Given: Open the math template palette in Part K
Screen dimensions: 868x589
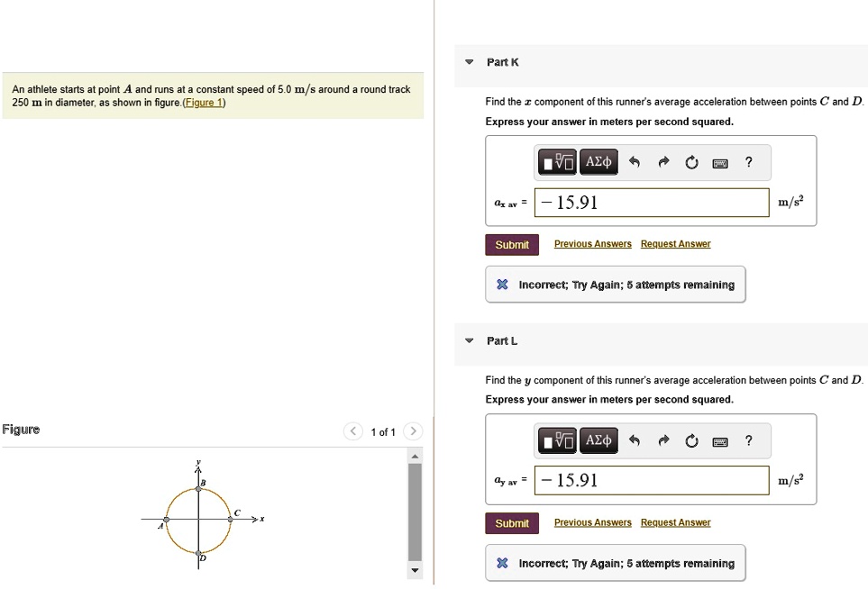Looking at the screenshot, I should click(556, 161).
